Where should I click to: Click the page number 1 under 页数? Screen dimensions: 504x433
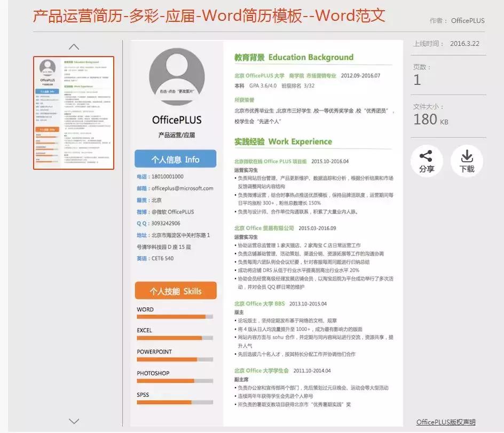point(418,79)
